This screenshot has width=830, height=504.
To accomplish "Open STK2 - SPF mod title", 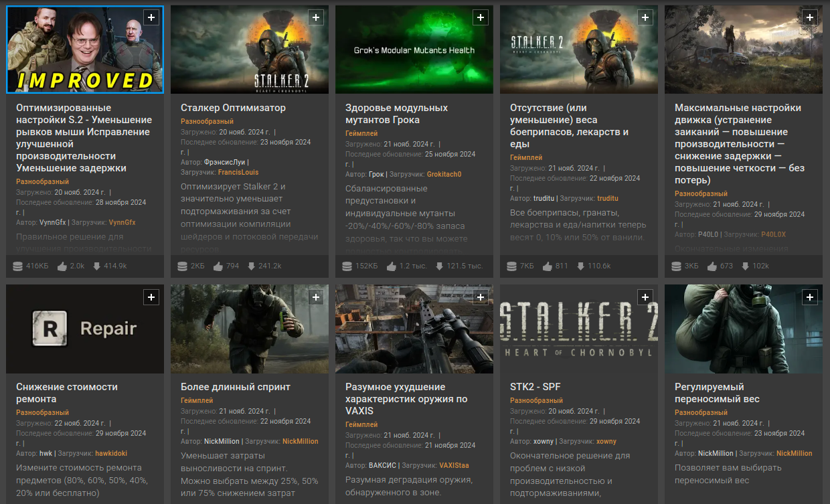I will pos(535,387).
